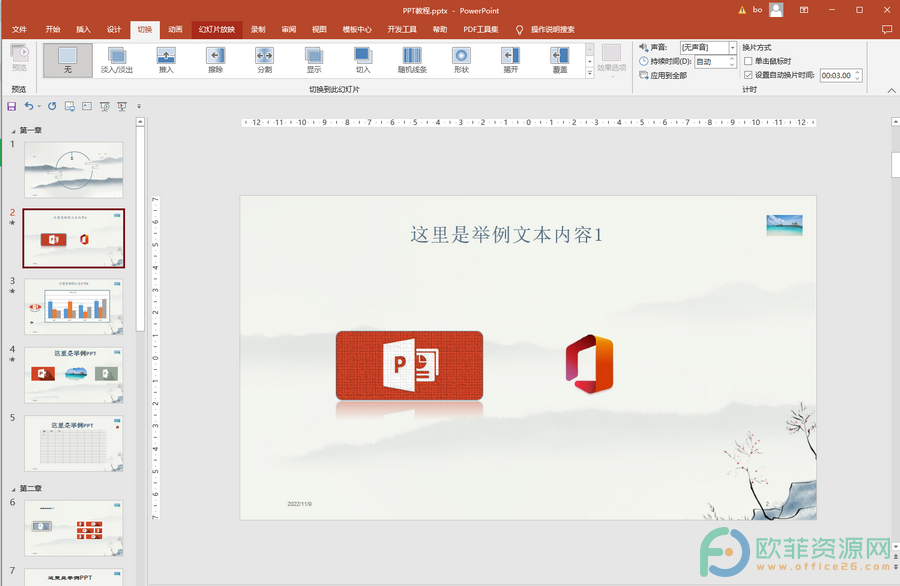Apply the 形状 shape transition
900x586 pixels.
461,60
